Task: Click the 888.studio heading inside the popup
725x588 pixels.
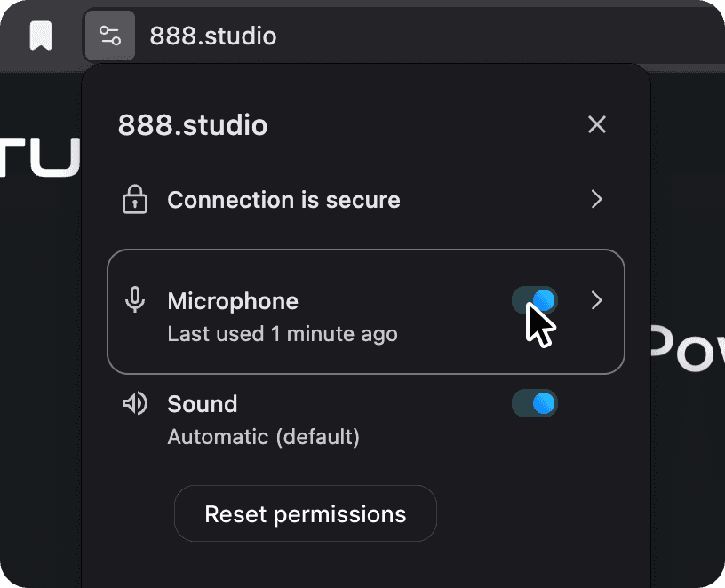Action: pyautogui.click(x=193, y=125)
